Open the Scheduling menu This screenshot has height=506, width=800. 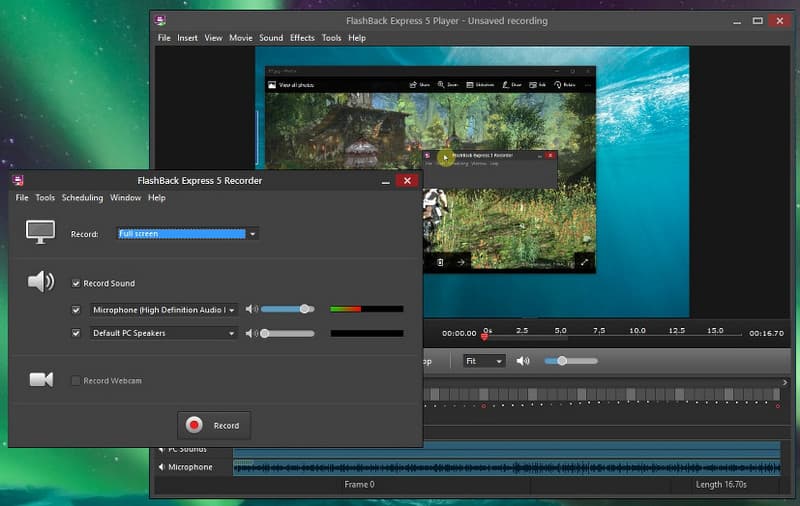point(82,197)
